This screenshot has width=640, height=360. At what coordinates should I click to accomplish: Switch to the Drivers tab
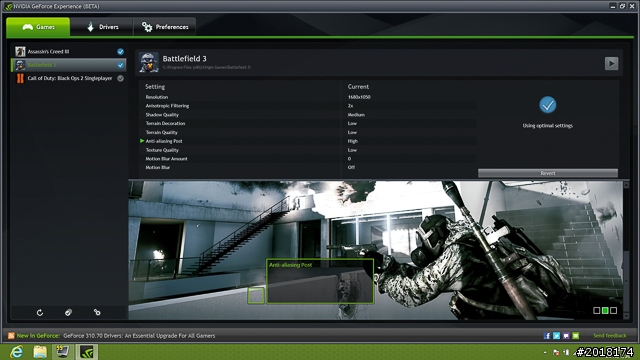(102, 27)
